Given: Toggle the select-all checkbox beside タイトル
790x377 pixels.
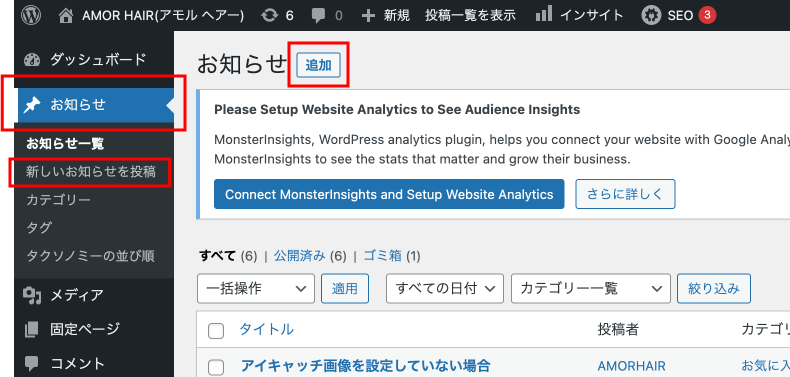Looking at the screenshot, I should 216,331.
